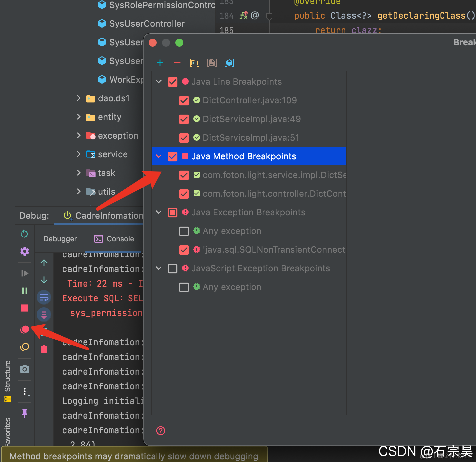The width and height of the screenshot is (476, 462).
Task: Uncheck DictServiceImpl.java:51 breakpoint
Action: [184, 138]
